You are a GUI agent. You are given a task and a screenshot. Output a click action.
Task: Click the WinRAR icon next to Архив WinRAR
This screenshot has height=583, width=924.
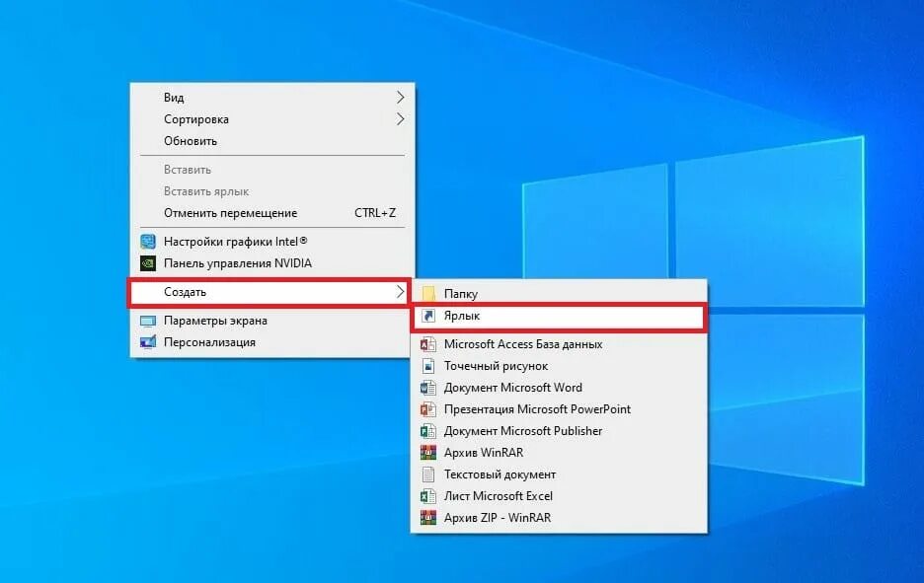[428, 452]
